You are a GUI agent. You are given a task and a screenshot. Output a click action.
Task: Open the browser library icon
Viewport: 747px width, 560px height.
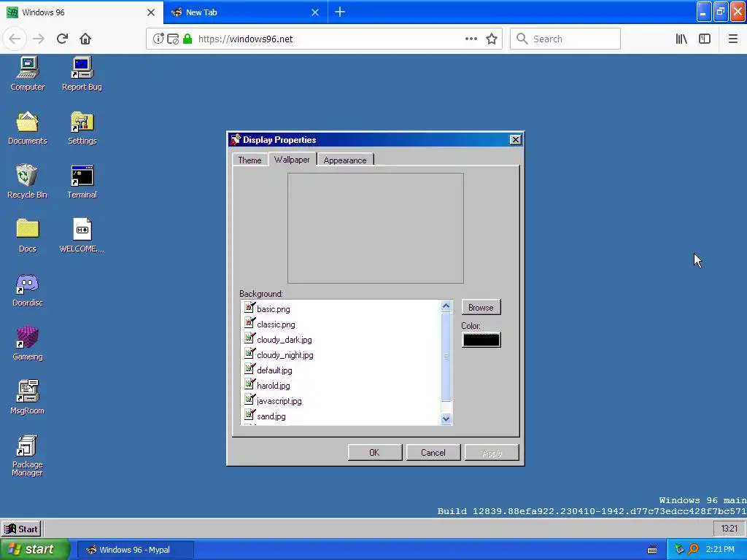[x=681, y=39]
